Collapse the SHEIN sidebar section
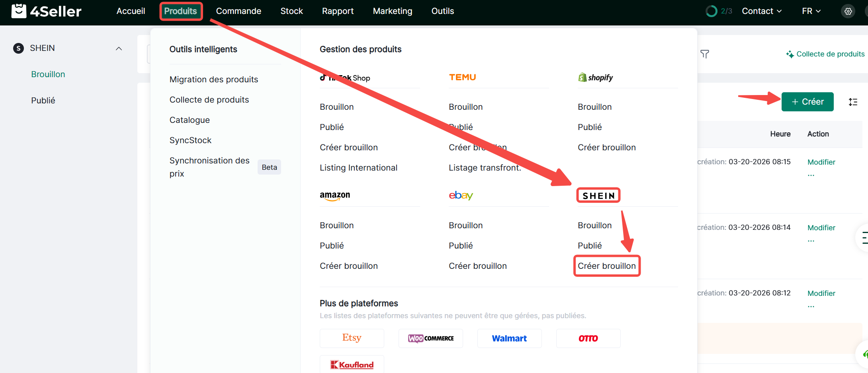This screenshot has height=373, width=868. coord(119,49)
